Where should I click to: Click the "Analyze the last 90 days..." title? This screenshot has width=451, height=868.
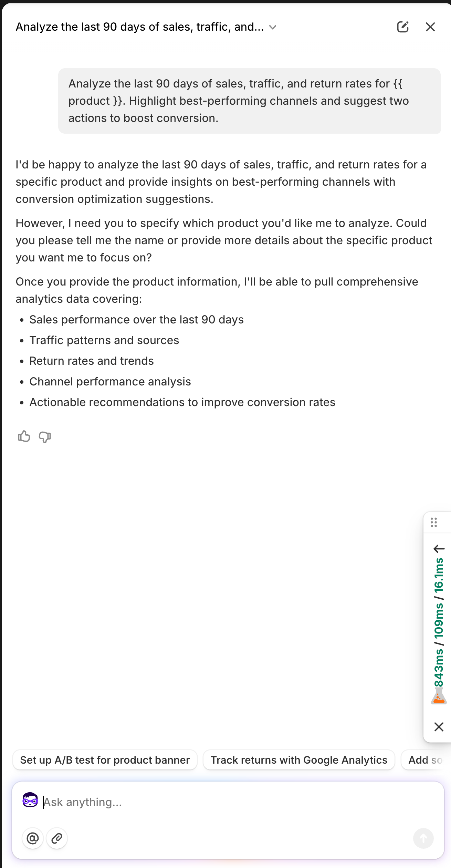click(x=140, y=27)
